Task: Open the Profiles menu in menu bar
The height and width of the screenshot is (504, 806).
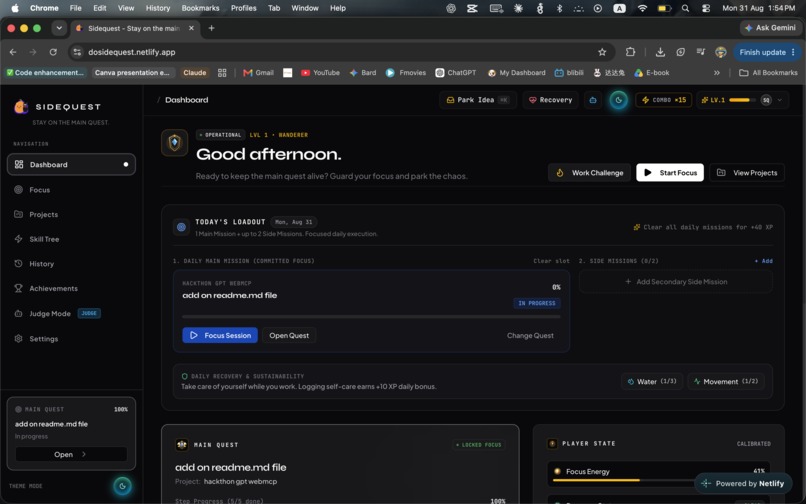Action: (x=244, y=8)
